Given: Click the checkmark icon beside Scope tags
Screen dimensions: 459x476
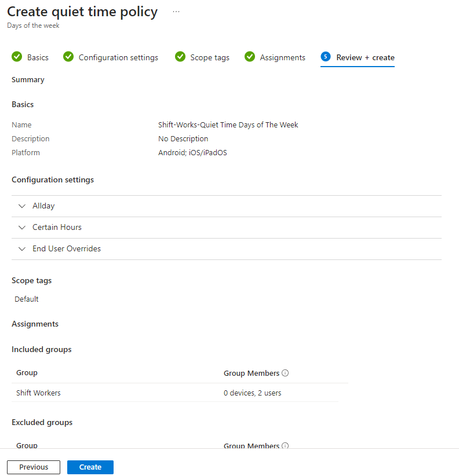Looking at the screenshot, I should point(180,57).
